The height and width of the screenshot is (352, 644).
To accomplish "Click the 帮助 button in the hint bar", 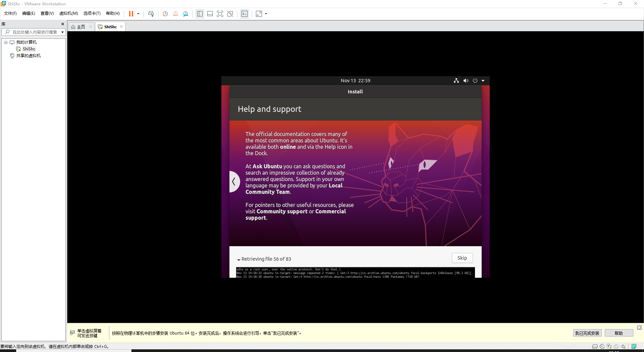I will pos(619,333).
